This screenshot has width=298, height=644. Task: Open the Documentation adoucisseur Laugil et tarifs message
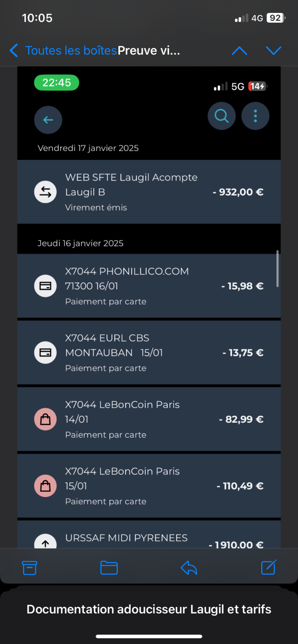coord(149,609)
